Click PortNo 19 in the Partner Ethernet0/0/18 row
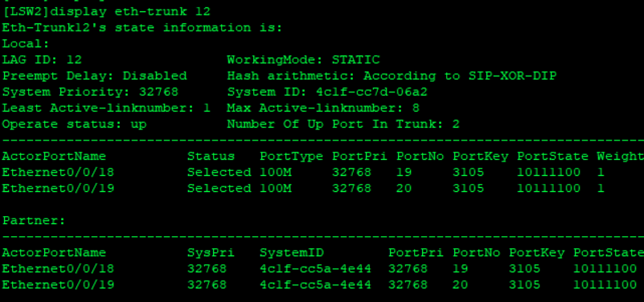Viewport: 644px width, 302px height. click(x=461, y=269)
